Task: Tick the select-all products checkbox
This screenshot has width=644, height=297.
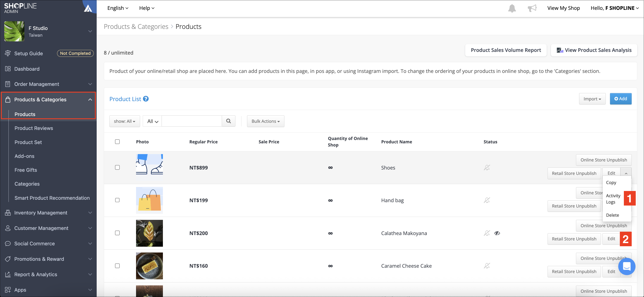Action: coord(117,142)
